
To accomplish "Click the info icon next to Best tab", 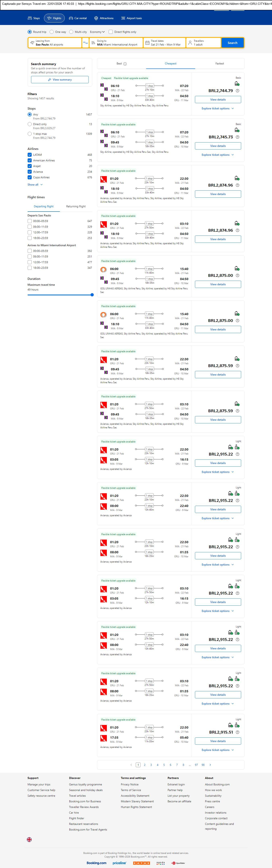I will (125, 64).
